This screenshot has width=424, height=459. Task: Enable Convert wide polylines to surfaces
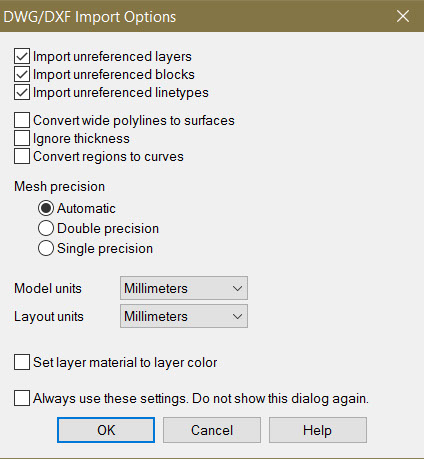(22, 120)
